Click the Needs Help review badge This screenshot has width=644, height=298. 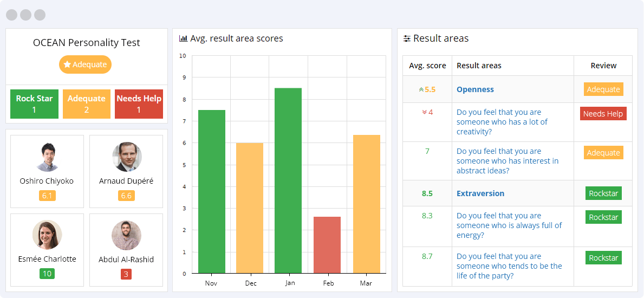click(x=603, y=114)
